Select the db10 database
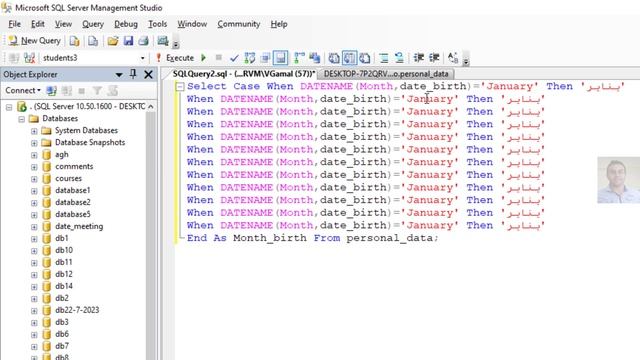This screenshot has width=640, height=360. [x=64, y=250]
